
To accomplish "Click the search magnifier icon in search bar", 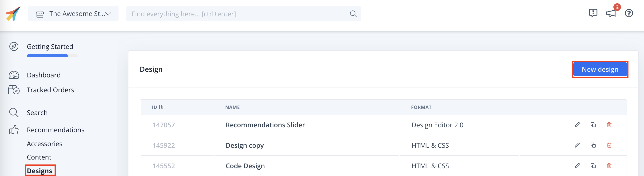I will pos(353,14).
